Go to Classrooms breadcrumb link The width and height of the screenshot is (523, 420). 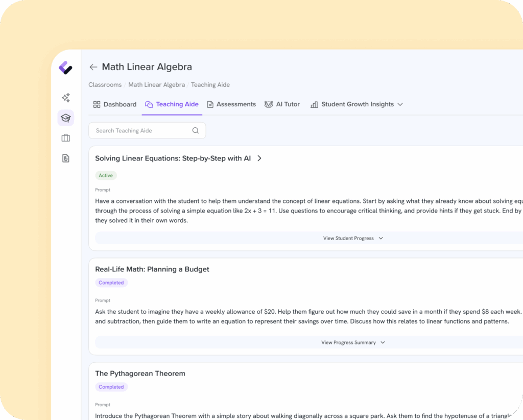pyautogui.click(x=105, y=85)
